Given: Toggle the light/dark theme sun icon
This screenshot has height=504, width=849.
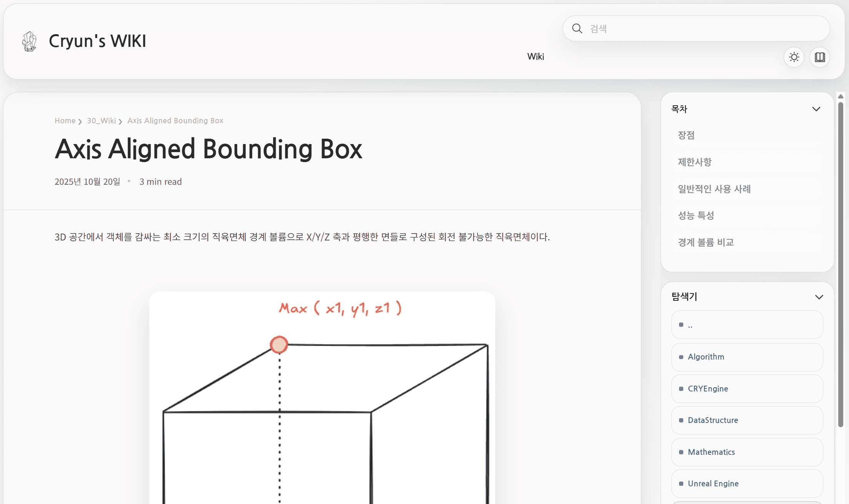Looking at the screenshot, I should (x=794, y=57).
